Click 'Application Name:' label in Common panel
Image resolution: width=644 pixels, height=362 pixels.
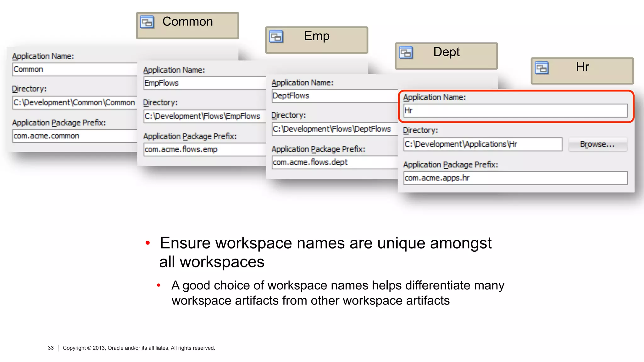tap(43, 56)
